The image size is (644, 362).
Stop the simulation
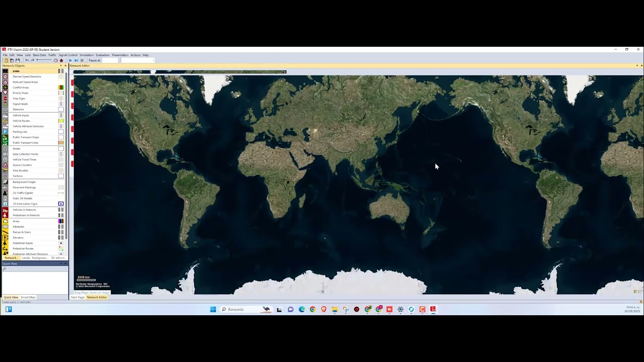(82, 60)
